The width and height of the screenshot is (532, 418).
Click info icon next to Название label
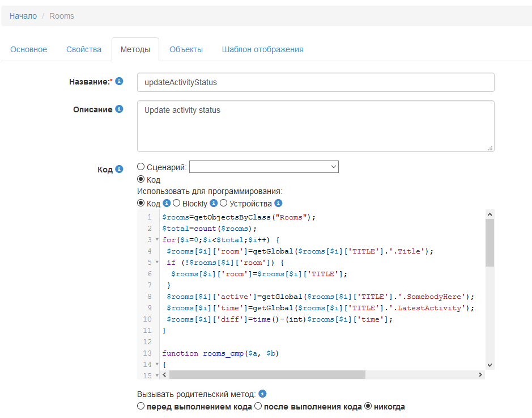[x=119, y=82]
